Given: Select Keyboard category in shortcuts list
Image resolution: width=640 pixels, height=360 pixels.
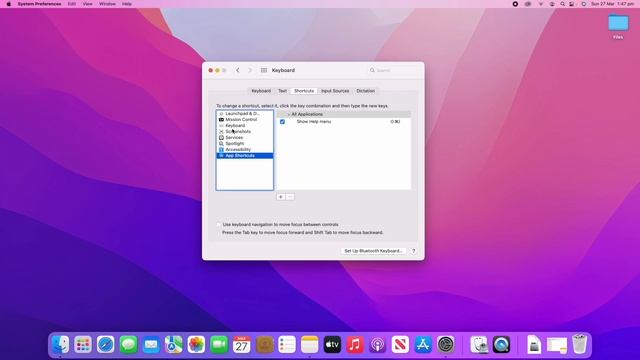Looking at the screenshot, I should [x=245, y=126].
